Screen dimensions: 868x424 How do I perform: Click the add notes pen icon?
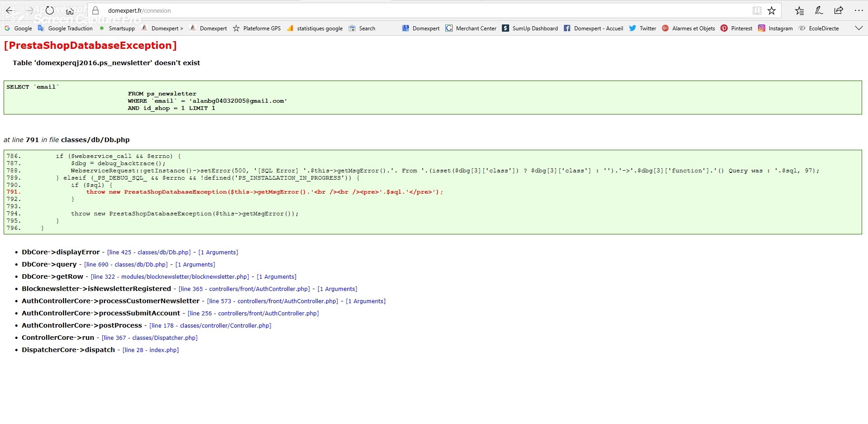(819, 10)
